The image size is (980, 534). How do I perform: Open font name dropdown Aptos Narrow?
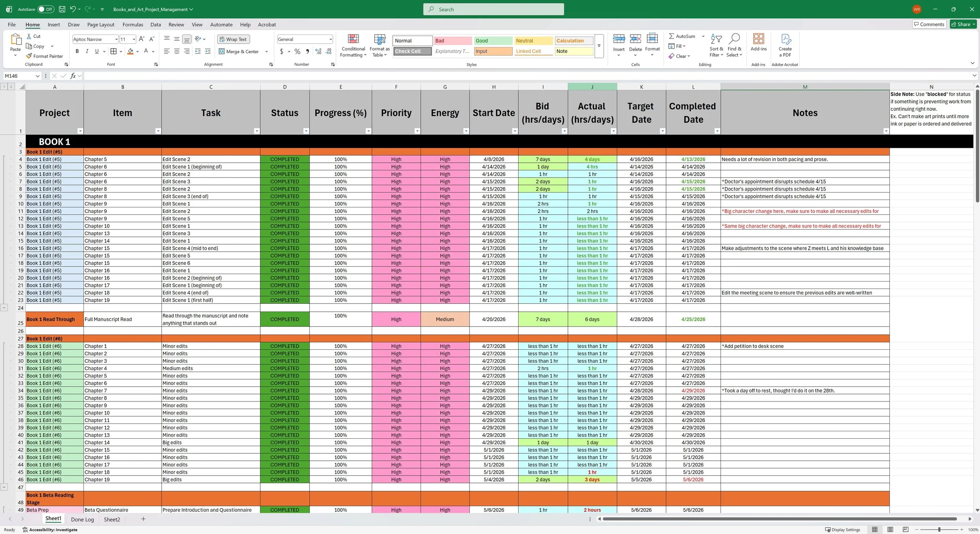pyautogui.click(x=116, y=39)
